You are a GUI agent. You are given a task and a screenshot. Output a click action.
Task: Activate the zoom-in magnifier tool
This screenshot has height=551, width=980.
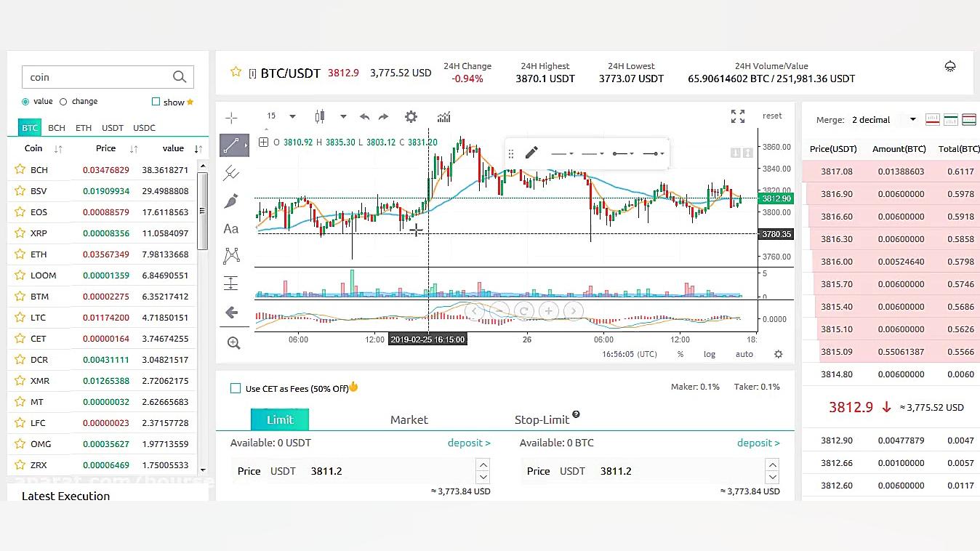tap(233, 343)
